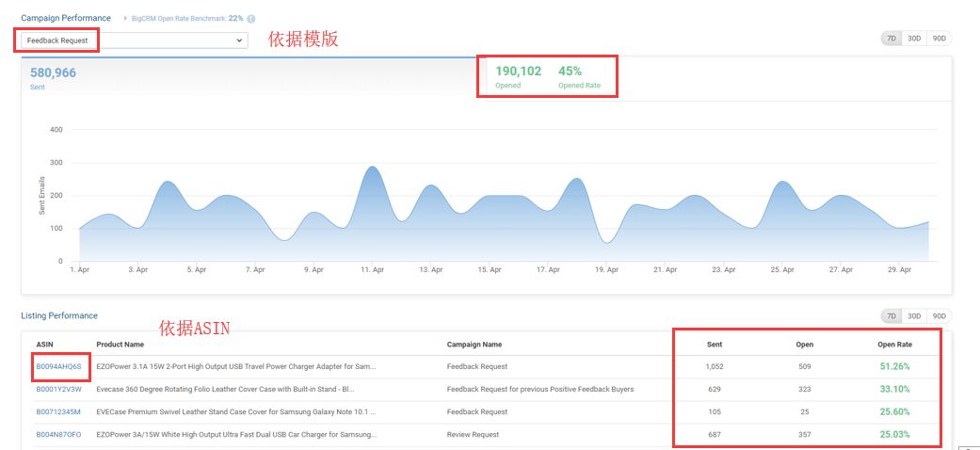Select 30D range for Campaign Performance
This screenshot has width=980, height=450.
pos(914,39)
